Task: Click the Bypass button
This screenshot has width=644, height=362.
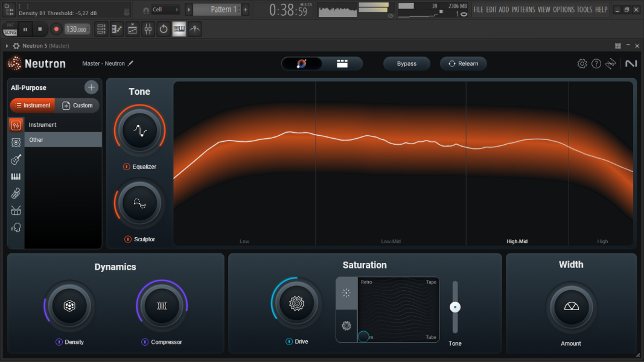Action: pos(406,63)
